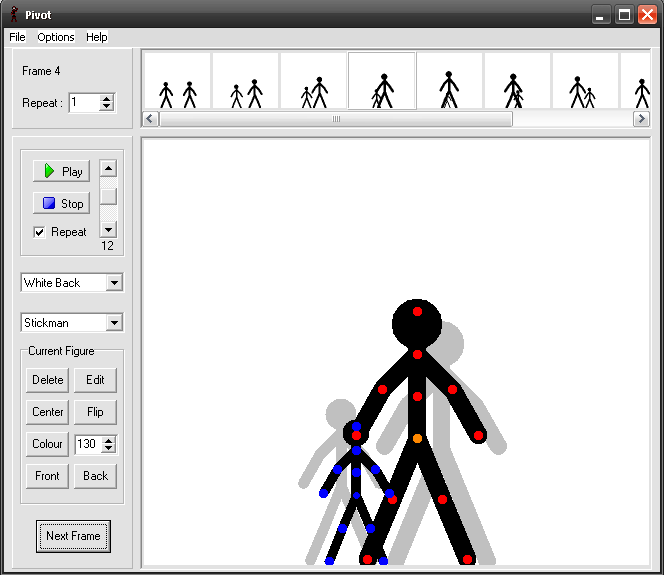The width and height of the screenshot is (664, 575).
Task: Increase frame repeat count with up arrow
Action: [107, 99]
